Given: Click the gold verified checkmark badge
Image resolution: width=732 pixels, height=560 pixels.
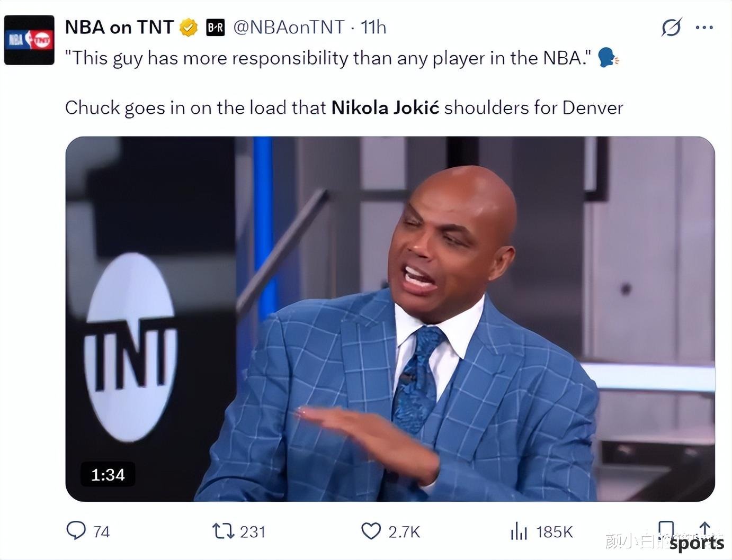Looking at the screenshot, I should (188, 27).
